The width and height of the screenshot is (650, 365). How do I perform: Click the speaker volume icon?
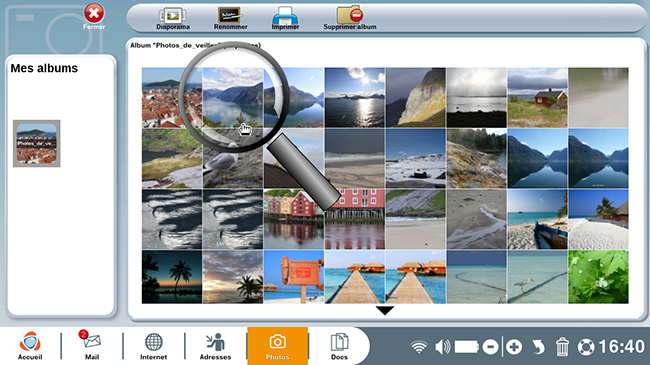442,347
